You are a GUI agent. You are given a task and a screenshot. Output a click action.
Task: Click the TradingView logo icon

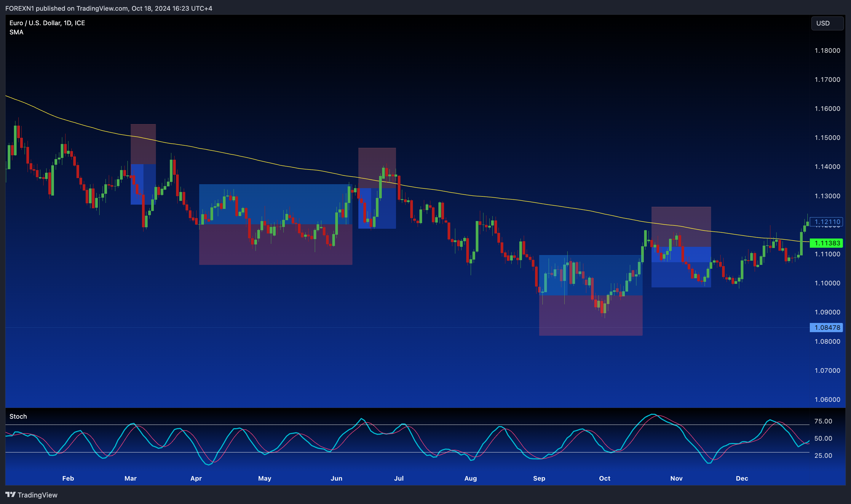pyautogui.click(x=11, y=495)
